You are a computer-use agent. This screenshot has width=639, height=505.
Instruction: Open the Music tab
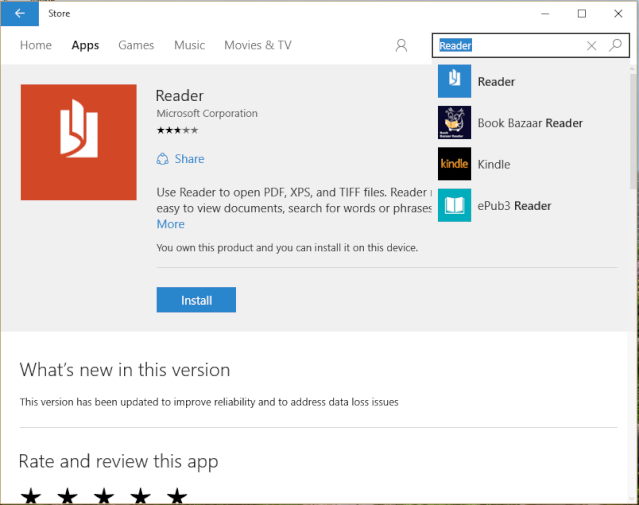tap(189, 45)
